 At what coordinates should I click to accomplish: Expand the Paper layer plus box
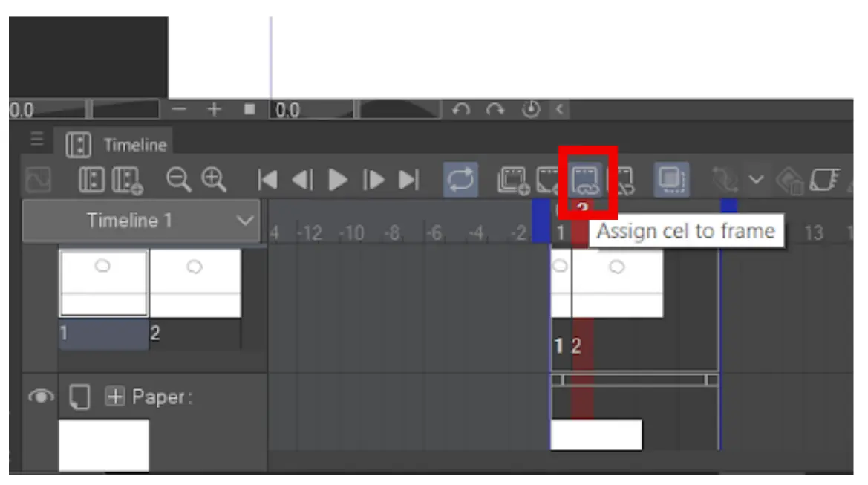[115, 397]
